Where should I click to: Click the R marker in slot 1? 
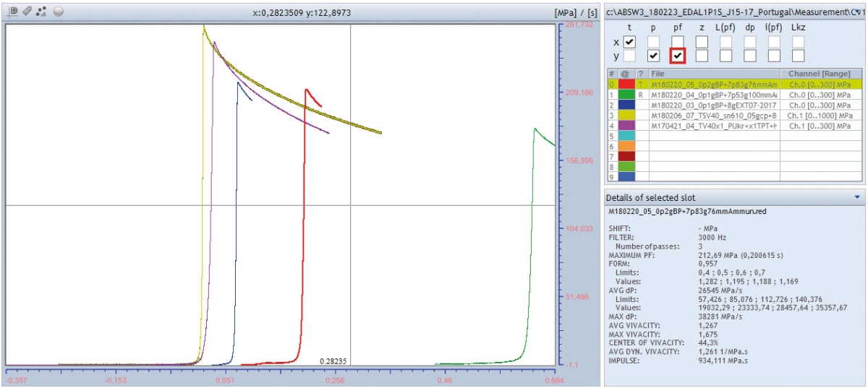pyautogui.click(x=640, y=95)
